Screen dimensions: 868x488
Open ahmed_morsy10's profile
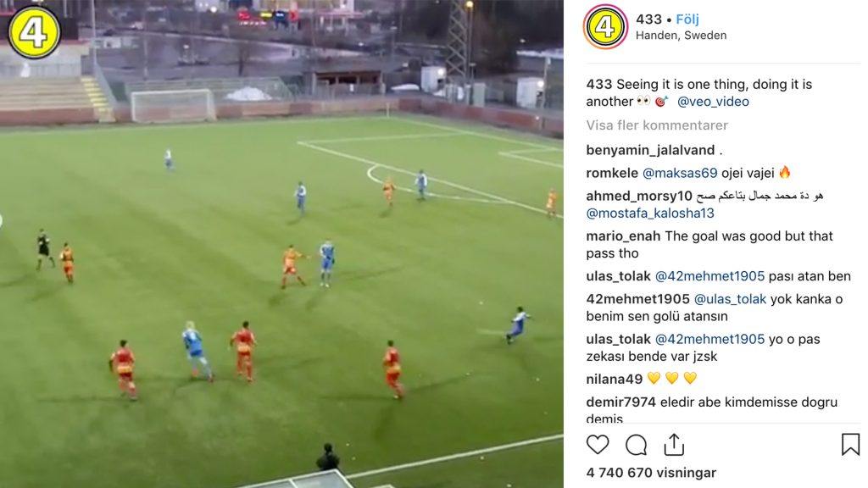639,196
